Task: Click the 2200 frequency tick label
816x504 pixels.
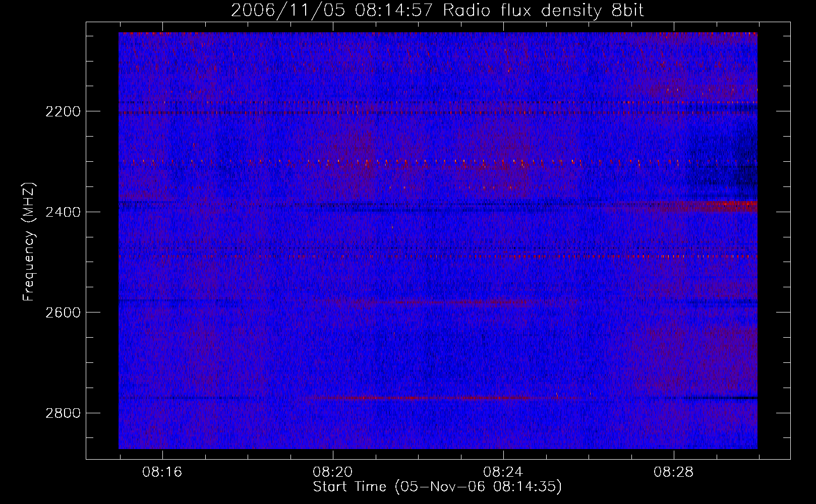Action: tap(63, 111)
